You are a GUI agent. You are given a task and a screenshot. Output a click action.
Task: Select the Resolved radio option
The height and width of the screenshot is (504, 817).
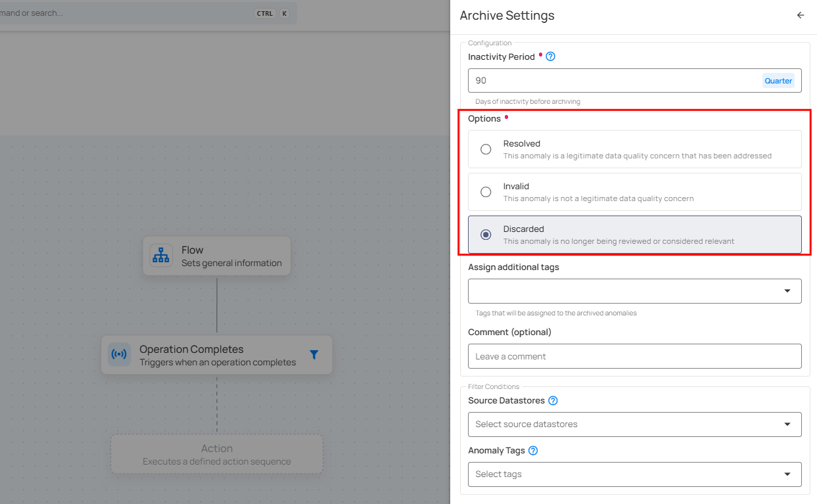click(x=486, y=149)
